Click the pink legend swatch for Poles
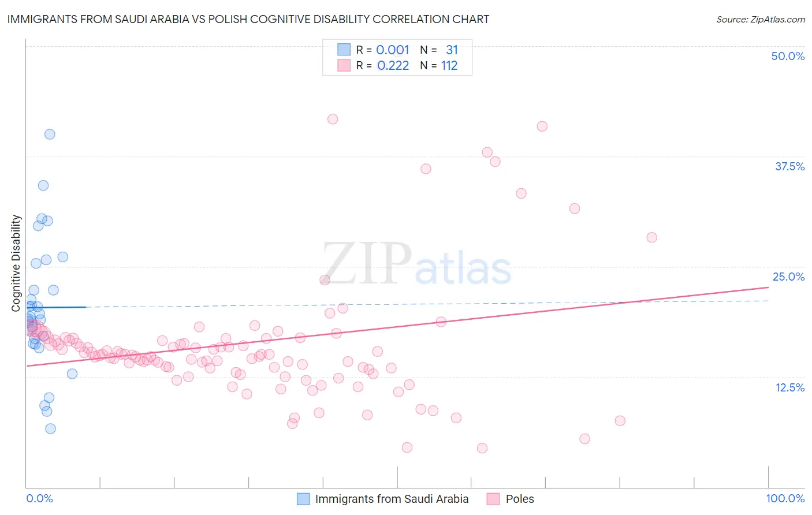Image resolution: width=812 pixels, height=515 pixels. [493, 499]
